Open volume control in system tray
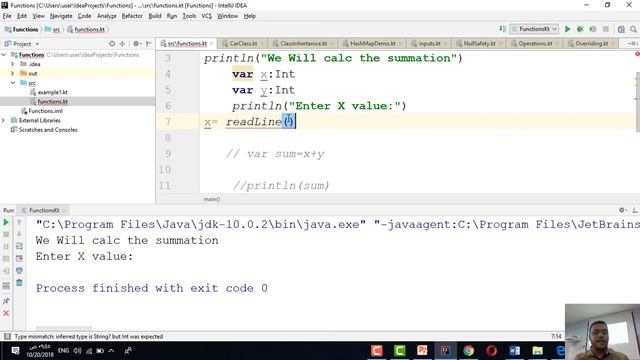Screen dimensions: 640x360 pos(77,350)
